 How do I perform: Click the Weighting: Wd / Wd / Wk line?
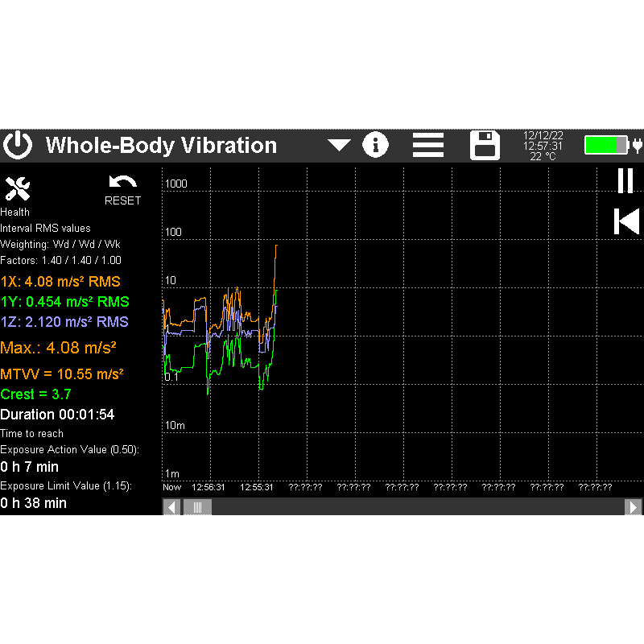coord(60,245)
